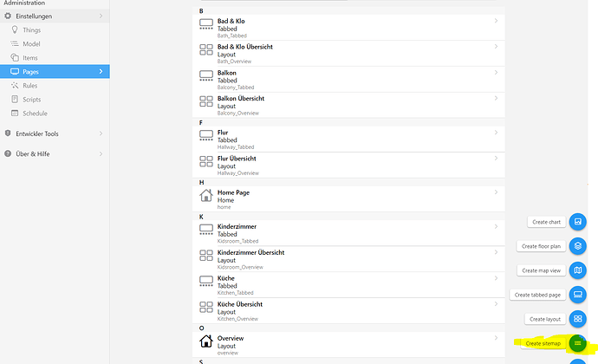This screenshot has height=364, width=598.
Task: Click the Create chart round button
Action: point(578,222)
